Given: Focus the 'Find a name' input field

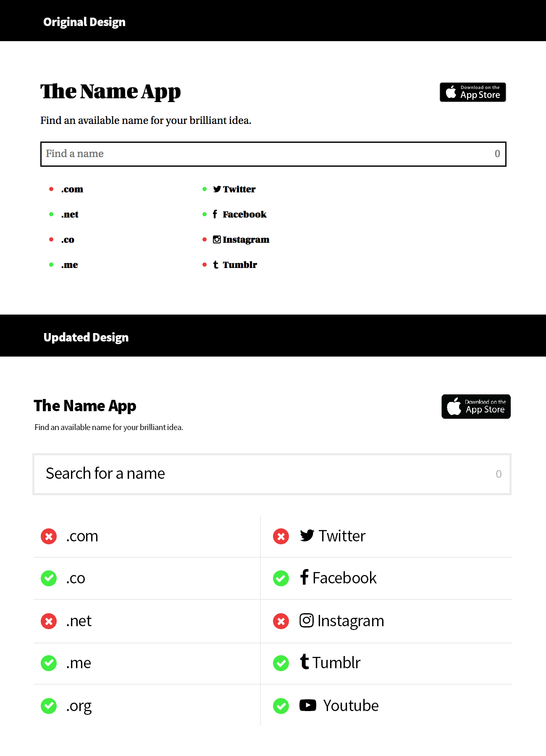Looking at the screenshot, I should tap(273, 154).
